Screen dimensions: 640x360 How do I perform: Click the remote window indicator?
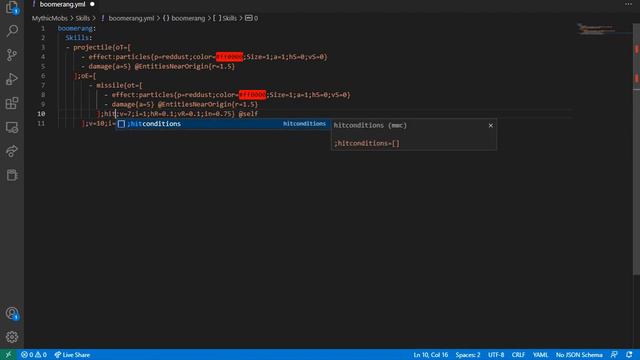pyautogui.click(x=8, y=355)
